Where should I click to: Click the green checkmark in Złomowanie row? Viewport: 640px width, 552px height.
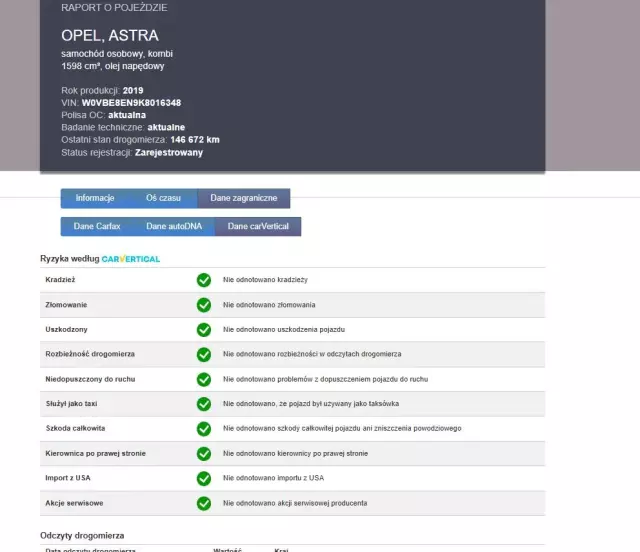point(204,305)
